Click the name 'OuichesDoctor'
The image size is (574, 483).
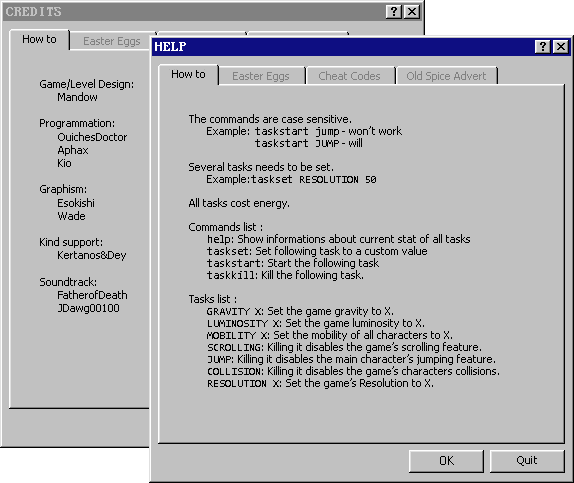92,137
